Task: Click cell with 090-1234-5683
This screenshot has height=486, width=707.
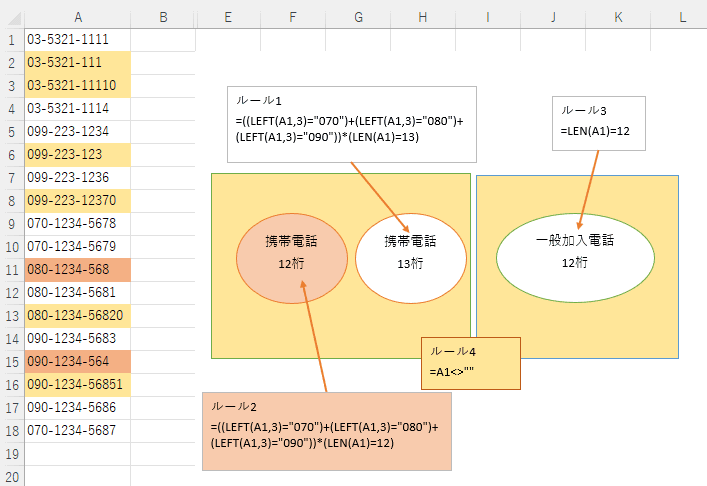Action: [x=78, y=339]
